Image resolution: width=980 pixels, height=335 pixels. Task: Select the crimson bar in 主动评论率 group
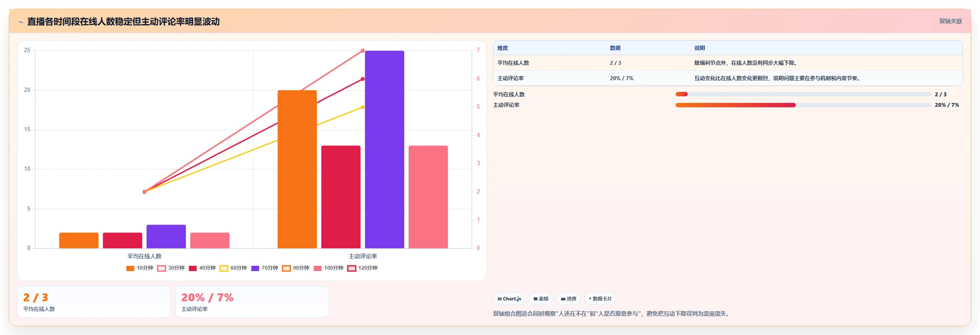click(341, 197)
